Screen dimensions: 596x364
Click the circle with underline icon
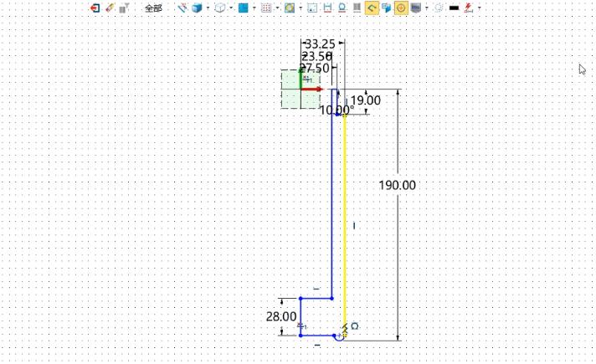pyautogui.click(x=342, y=8)
